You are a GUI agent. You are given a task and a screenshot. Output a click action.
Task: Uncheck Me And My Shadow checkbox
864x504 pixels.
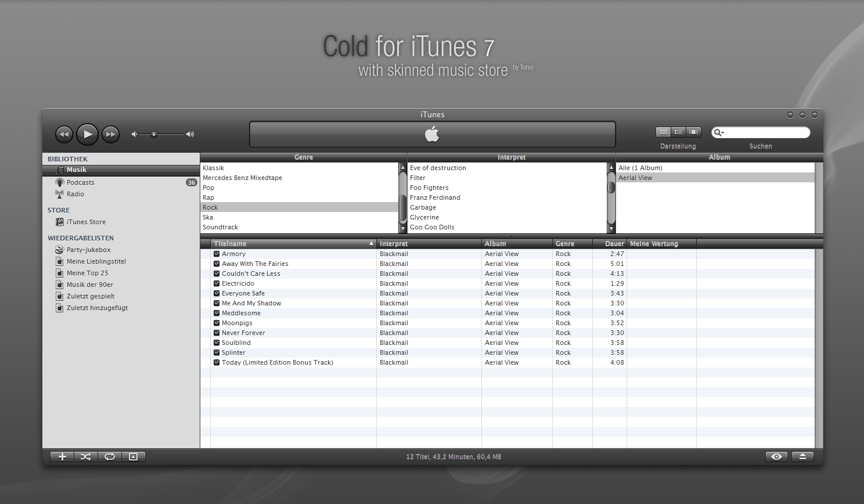[217, 303]
